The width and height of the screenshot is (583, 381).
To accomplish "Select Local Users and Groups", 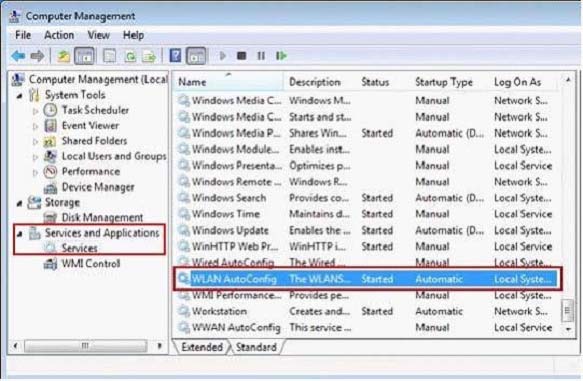I will [114, 156].
